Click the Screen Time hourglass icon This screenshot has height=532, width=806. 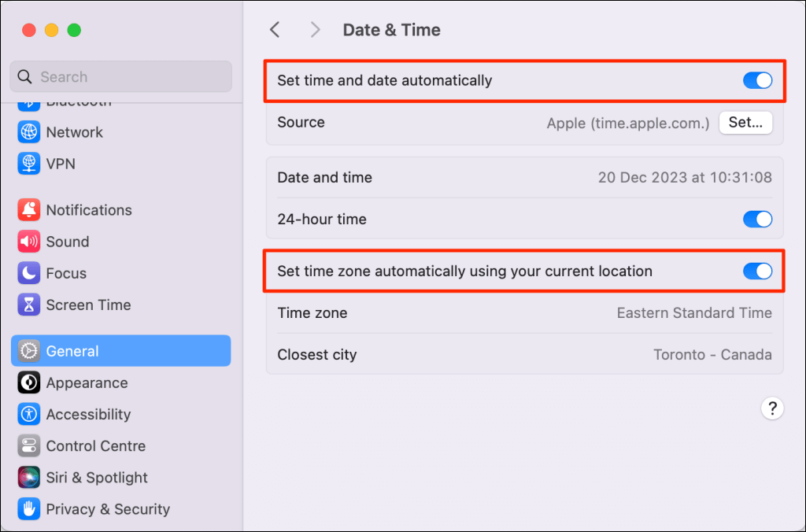pyautogui.click(x=29, y=305)
